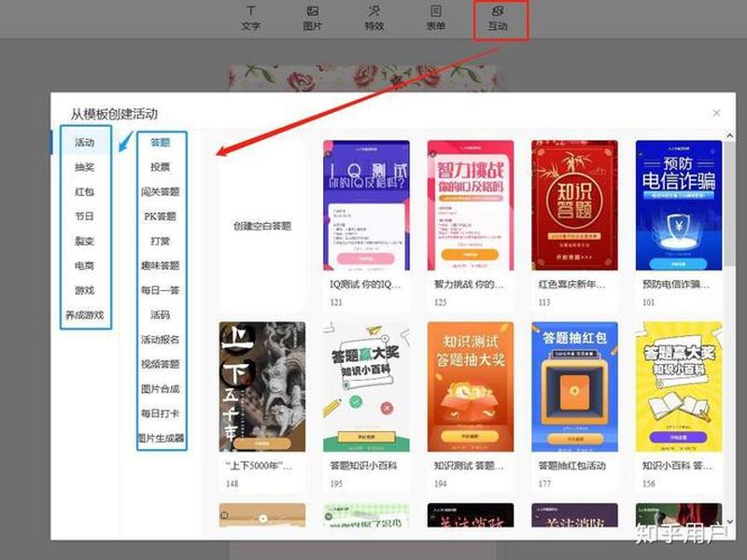The height and width of the screenshot is (560, 747).
Task: Click 创建空白答题 blank template card
Action: pyautogui.click(x=262, y=226)
